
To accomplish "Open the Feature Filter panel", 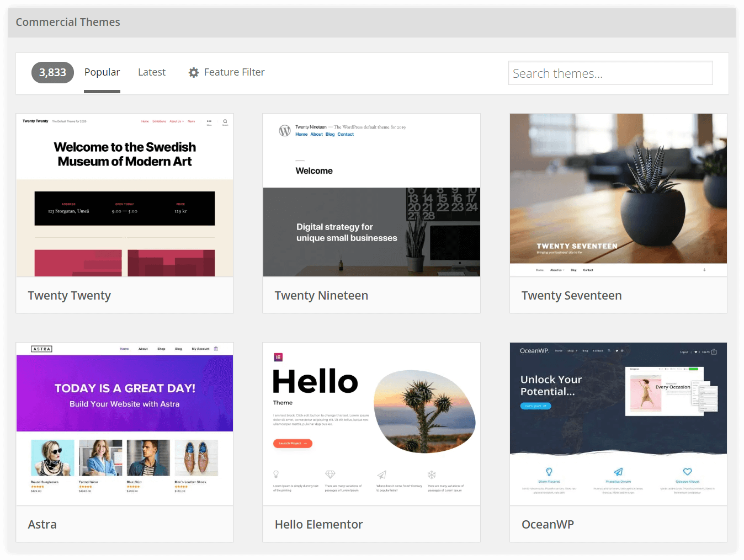I will coord(227,72).
